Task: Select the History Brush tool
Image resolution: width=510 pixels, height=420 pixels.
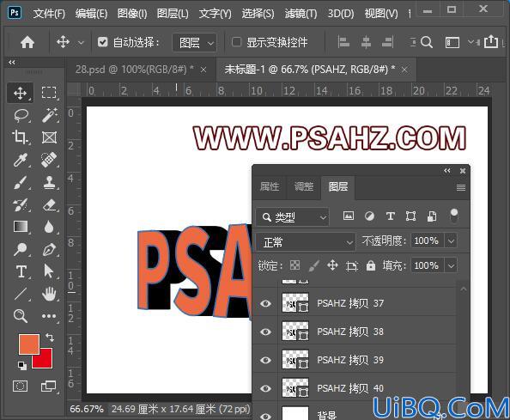Action: (x=20, y=205)
